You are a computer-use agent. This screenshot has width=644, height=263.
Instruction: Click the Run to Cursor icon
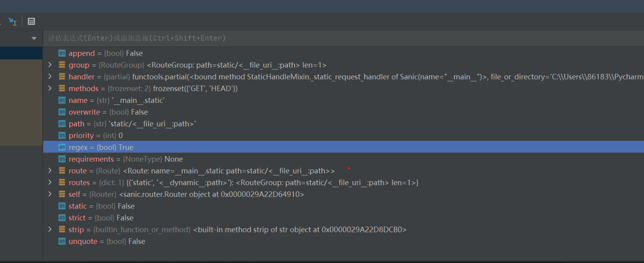coord(12,22)
